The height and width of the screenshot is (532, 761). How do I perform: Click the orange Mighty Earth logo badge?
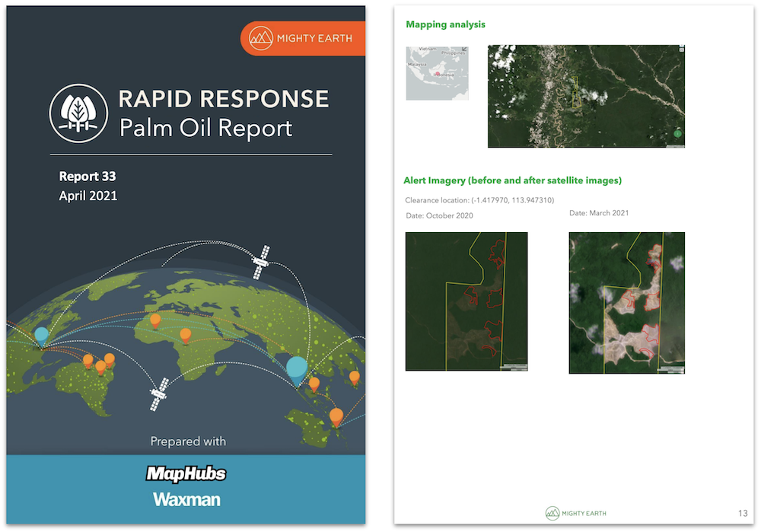coord(303,38)
